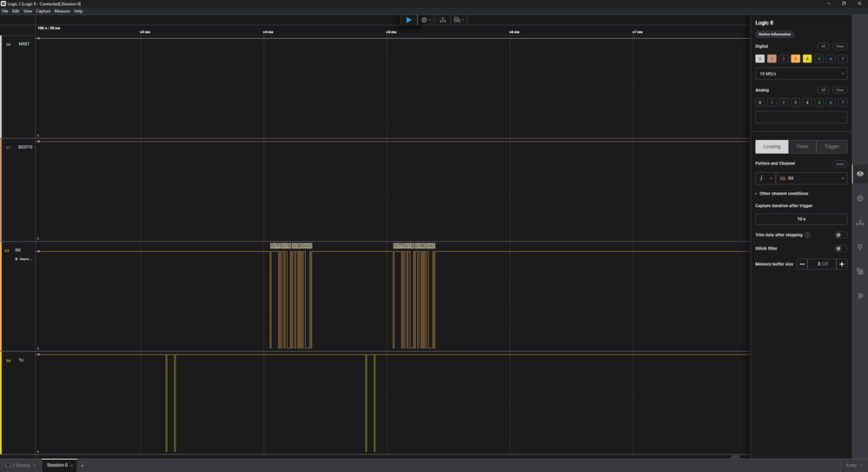The height and width of the screenshot is (472, 868).
Task: Decrease memory buffer size with minus button
Action: click(802, 263)
